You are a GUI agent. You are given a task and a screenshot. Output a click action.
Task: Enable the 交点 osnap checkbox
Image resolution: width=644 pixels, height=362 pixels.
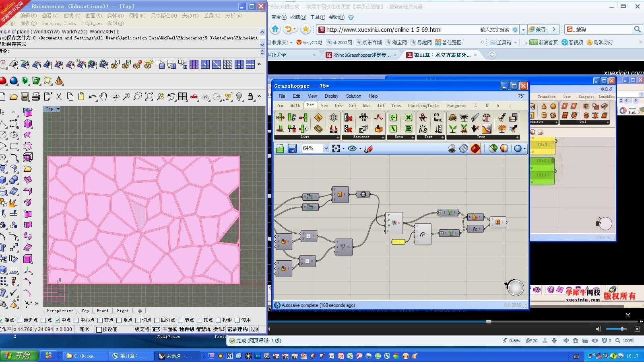coord(100,320)
